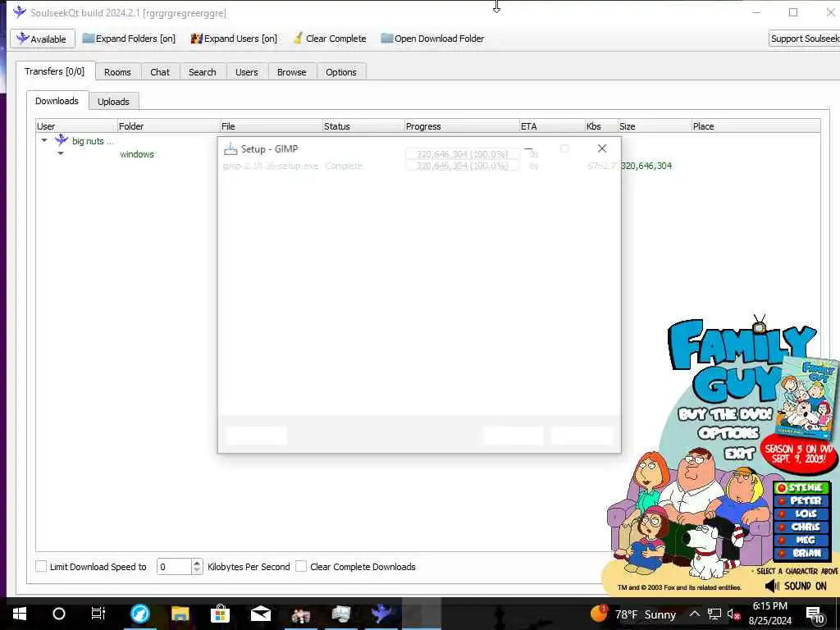This screenshot has height=630, width=840.
Task: Click the User column header
Action: tap(76, 126)
